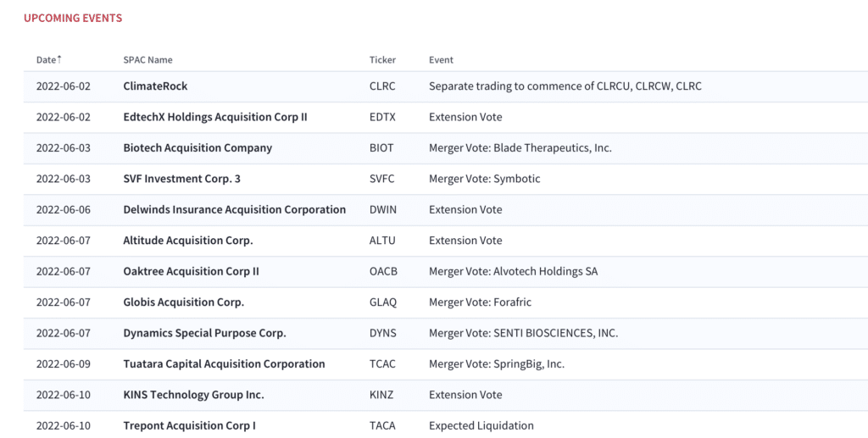Click the Date column sort arrow
This screenshot has width=868, height=438.
pos(59,59)
